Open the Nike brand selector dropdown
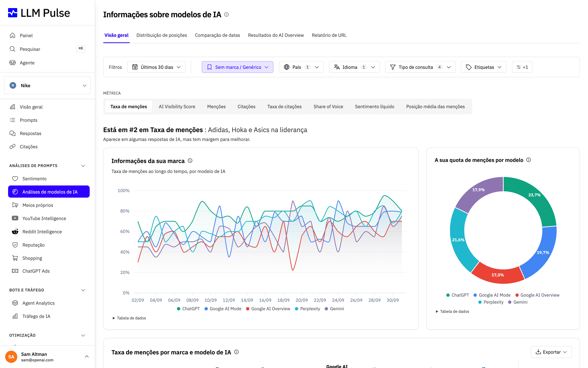The height and width of the screenshot is (368, 588). tap(47, 85)
